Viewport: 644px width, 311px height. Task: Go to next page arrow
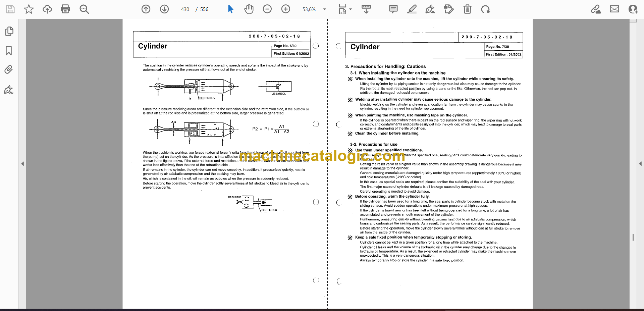pyautogui.click(x=164, y=9)
